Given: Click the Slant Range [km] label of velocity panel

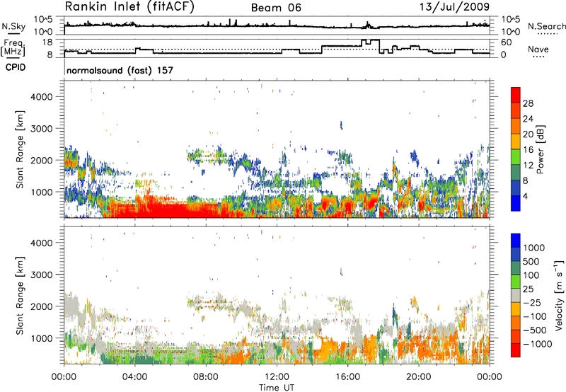Looking at the screenshot, I should [x=20, y=296].
